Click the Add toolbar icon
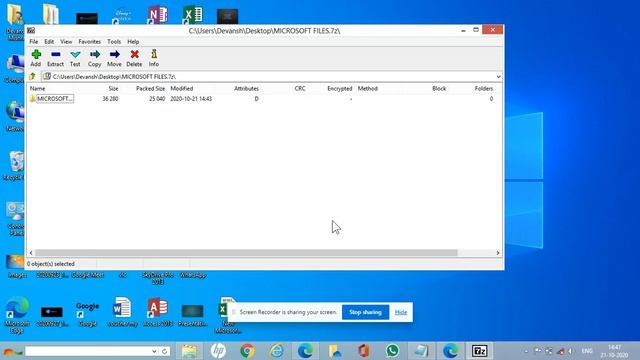The height and width of the screenshot is (360, 640). 36,58
